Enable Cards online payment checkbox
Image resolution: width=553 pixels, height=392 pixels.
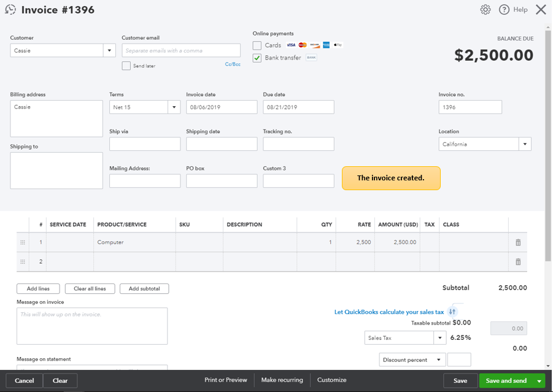(x=257, y=45)
